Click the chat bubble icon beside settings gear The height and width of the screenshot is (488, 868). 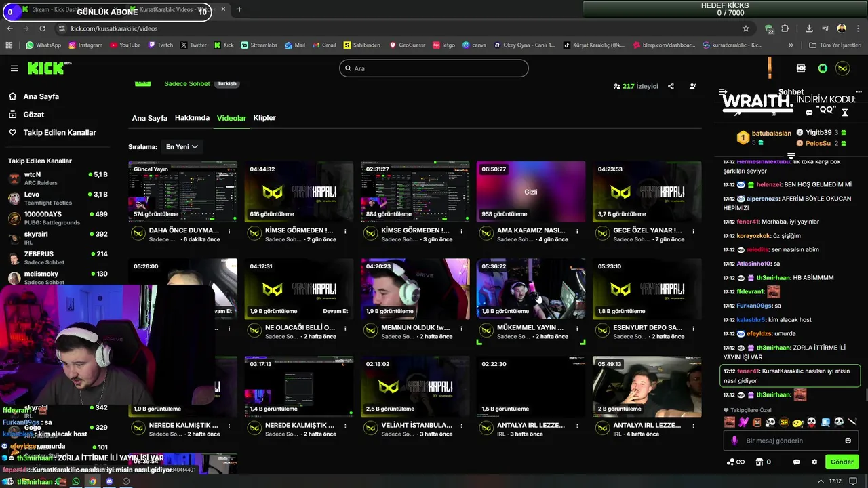point(796,462)
